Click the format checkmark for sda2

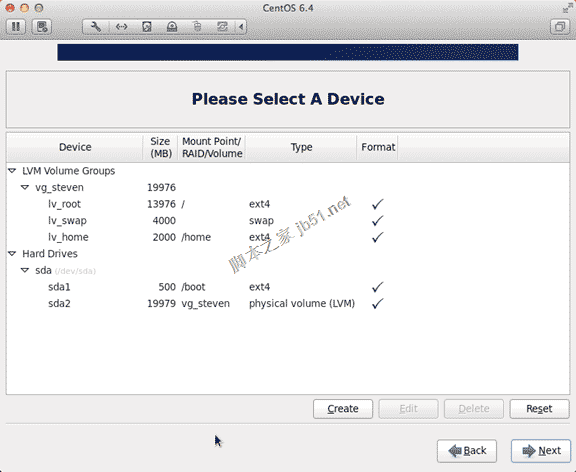(x=377, y=303)
